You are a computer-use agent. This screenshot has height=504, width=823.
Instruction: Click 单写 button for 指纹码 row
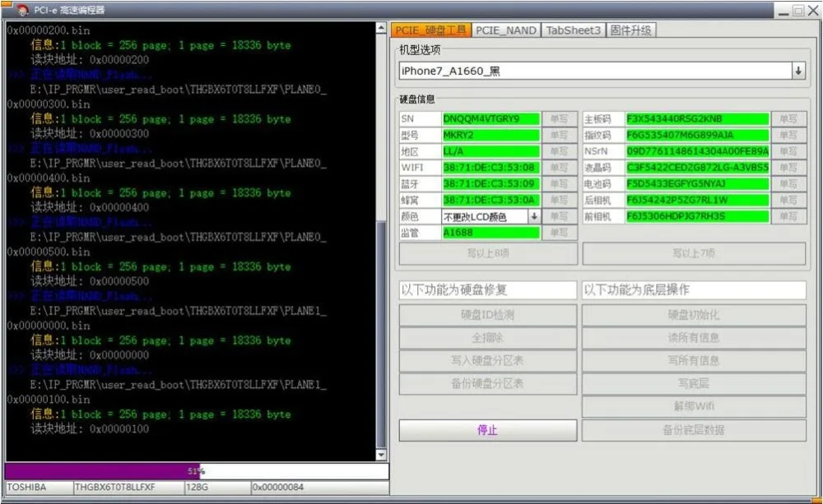788,135
